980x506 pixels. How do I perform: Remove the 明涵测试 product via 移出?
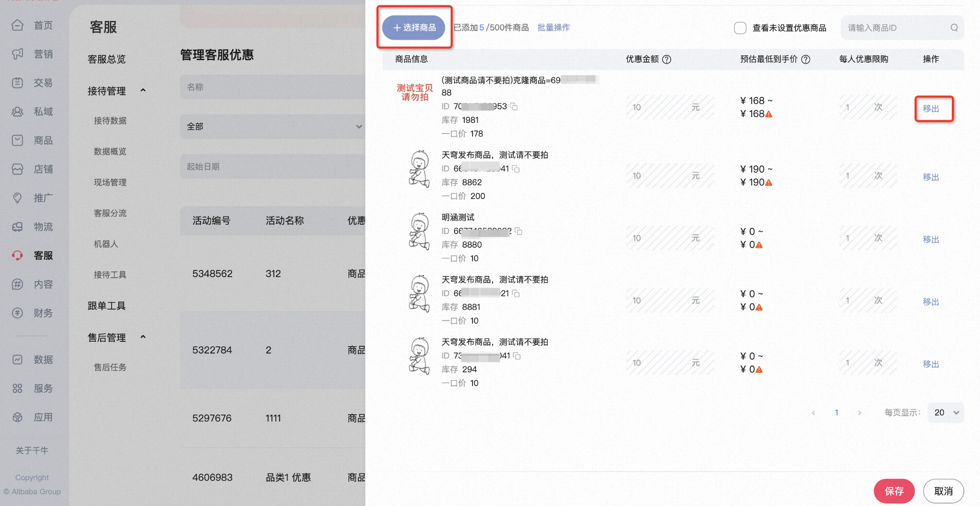point(931,239)
